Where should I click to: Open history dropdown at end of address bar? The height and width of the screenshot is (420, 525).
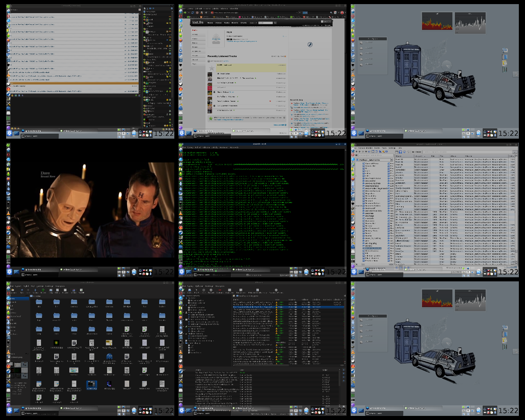point(299,13)
